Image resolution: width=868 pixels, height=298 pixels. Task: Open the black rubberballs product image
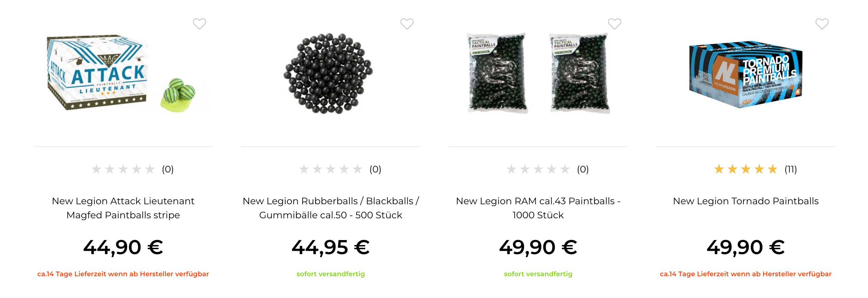pos(329,73)
